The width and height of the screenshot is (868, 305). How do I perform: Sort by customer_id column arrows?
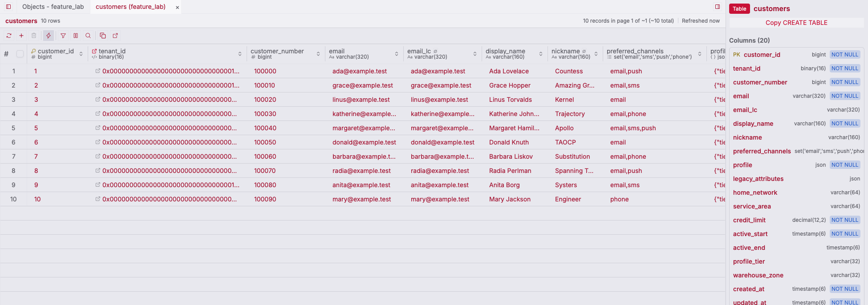point(81,54)
